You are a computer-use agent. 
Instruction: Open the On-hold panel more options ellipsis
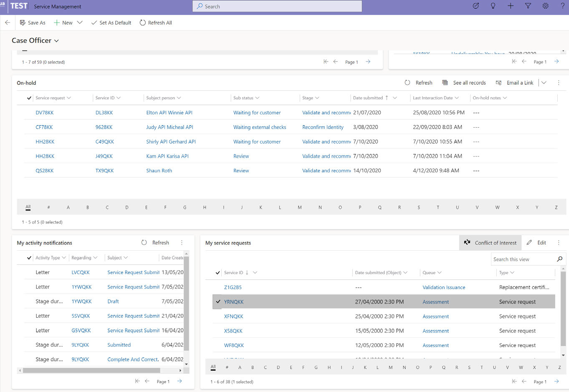click(x=559, y=83)
